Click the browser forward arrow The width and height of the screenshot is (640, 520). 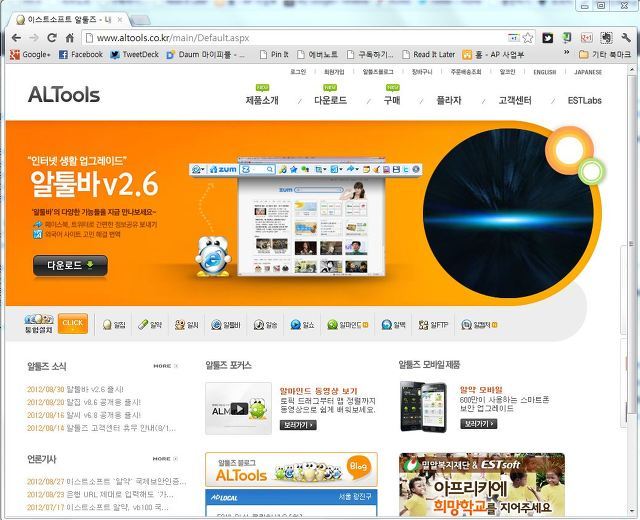(x=34, y=38)
